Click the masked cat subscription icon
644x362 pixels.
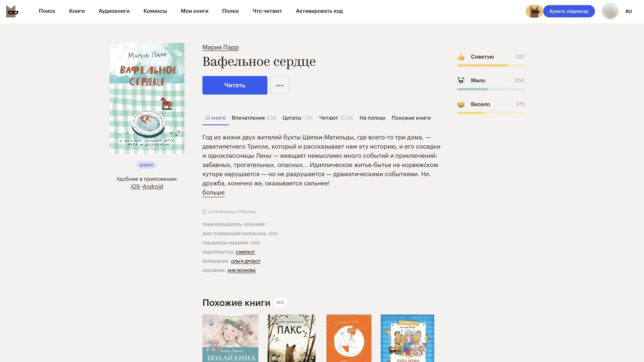(534, 11)
